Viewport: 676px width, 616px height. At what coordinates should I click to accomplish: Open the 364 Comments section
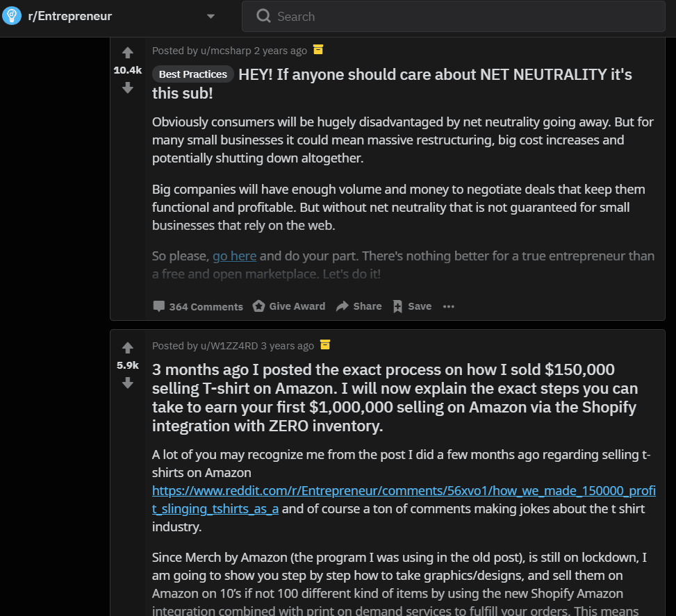[x=198, y=306]
